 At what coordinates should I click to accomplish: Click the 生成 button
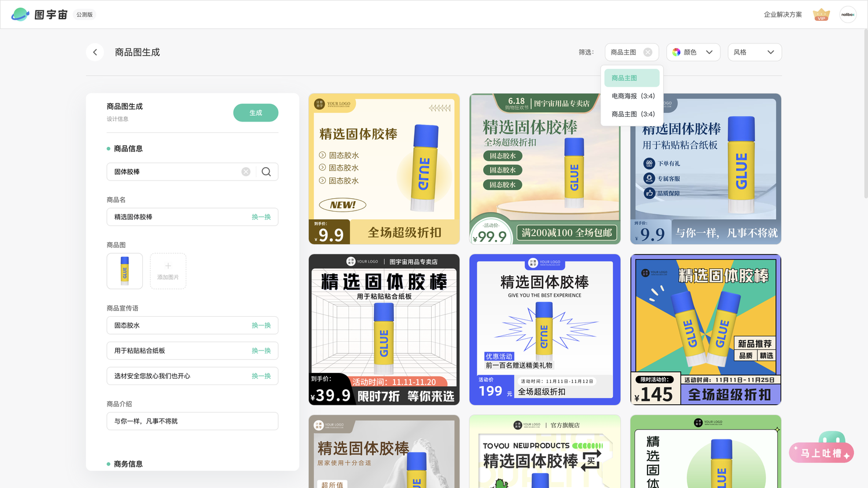click(x=256, y=113)
